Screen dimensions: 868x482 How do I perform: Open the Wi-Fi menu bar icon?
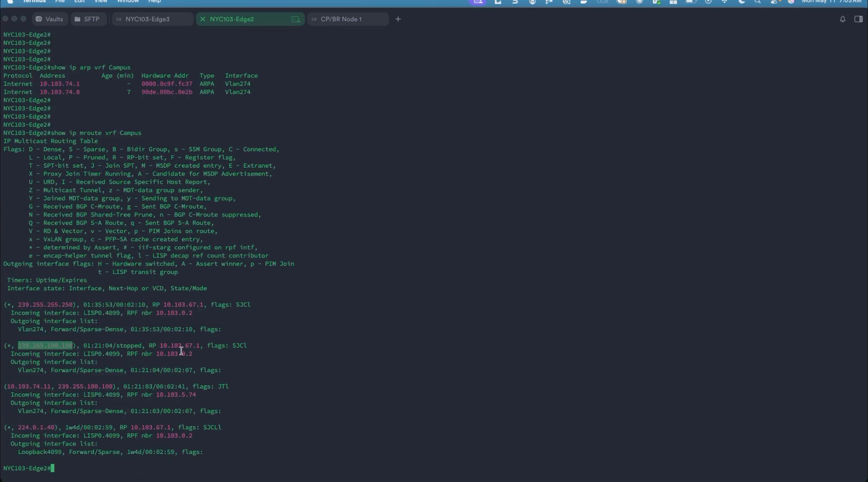725,2
